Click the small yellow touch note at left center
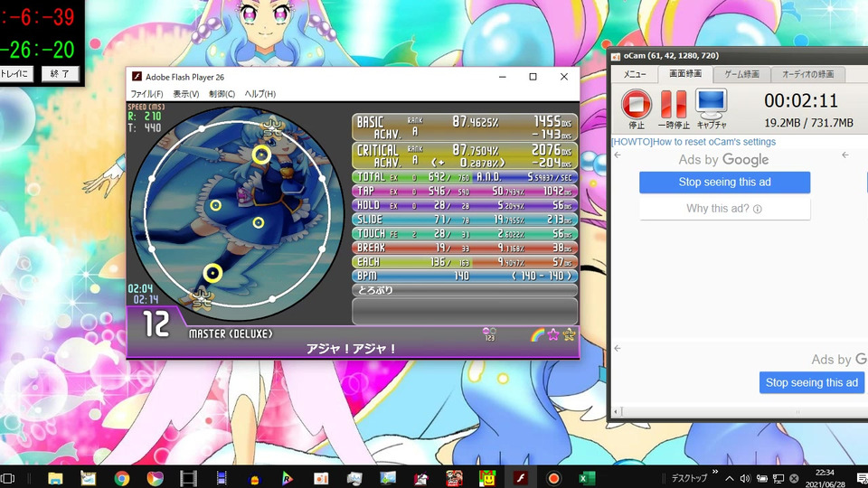The image size is (868, 488). coord(215,205)
